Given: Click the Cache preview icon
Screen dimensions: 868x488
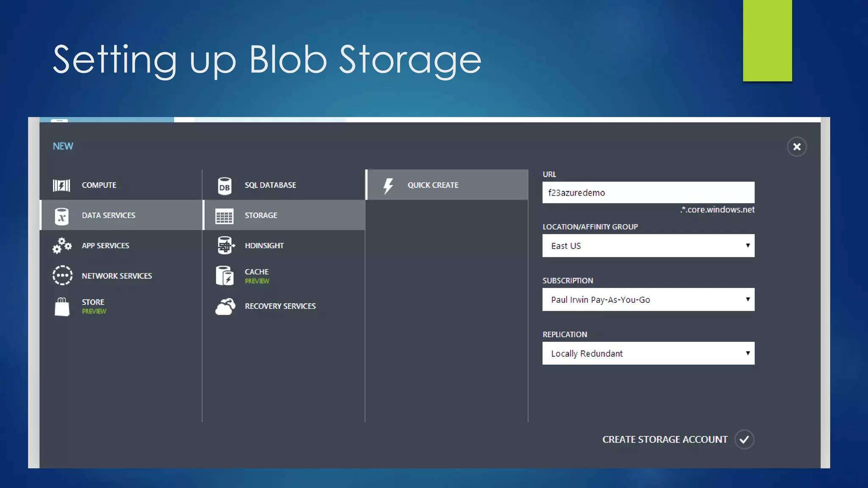Looking at the screenshot, I should 225,276.
